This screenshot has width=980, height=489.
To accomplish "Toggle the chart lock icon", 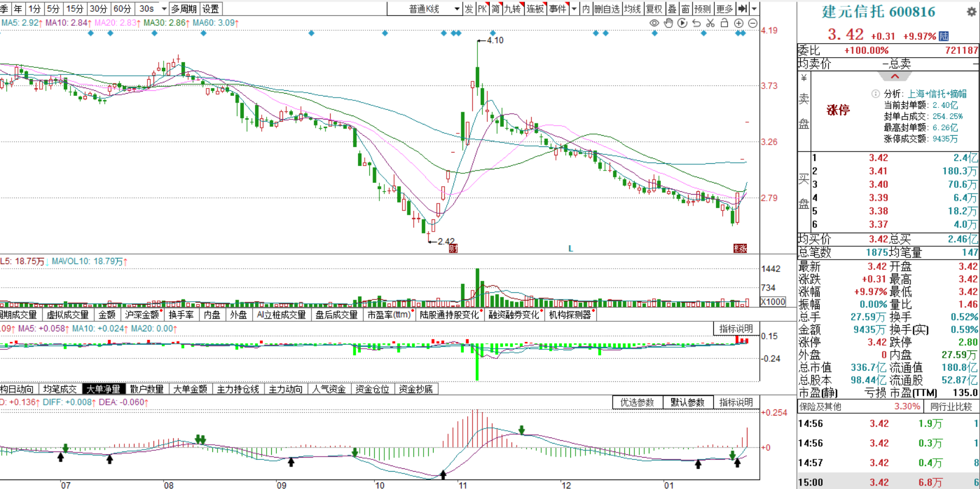I will pos(724,23).
